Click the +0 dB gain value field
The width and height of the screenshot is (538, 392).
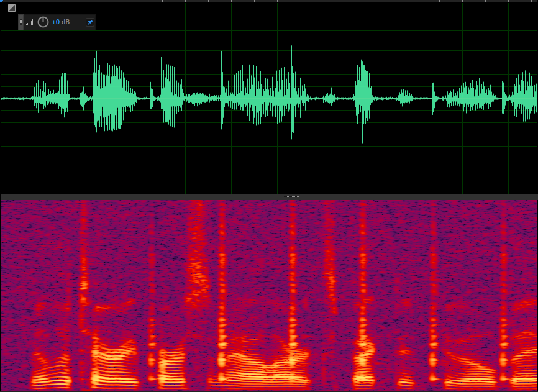tap(61, 22)
